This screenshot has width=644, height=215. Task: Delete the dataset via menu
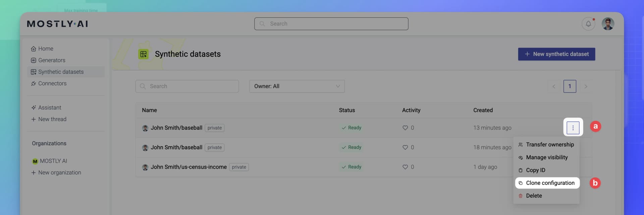click(534, 196)
